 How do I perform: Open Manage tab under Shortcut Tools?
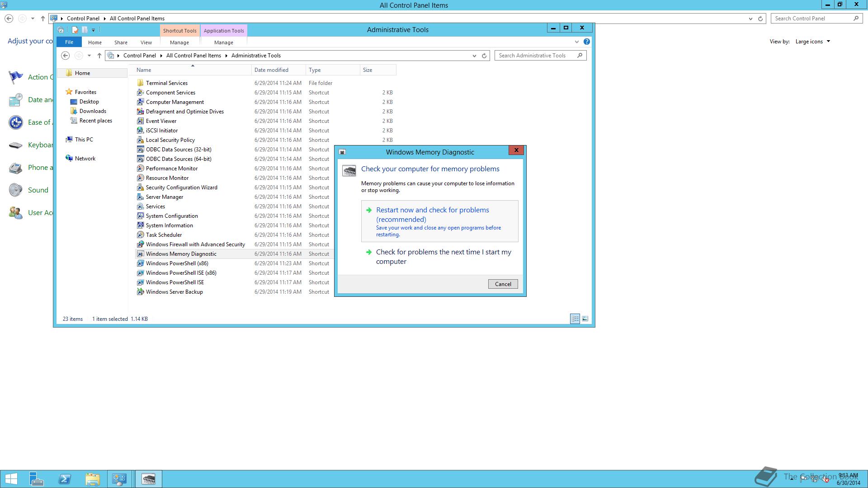[179, 42]
